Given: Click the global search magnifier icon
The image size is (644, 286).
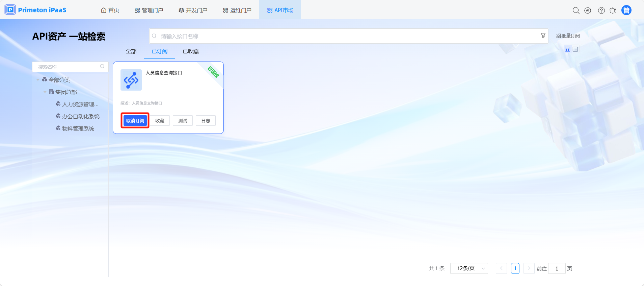Looking at the screenshot, I should tap(576, 10).
